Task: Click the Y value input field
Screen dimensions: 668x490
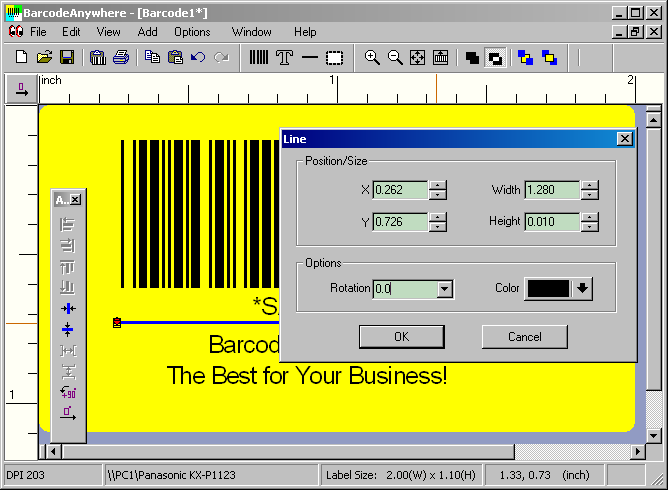Action: click(x=400, y=222)
